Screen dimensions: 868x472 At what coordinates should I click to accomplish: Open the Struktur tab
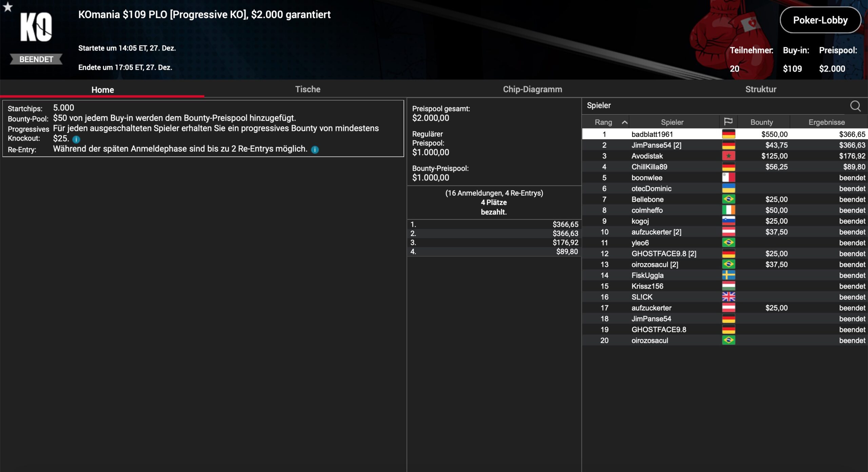pyautogui.click(x=761, y=89)
